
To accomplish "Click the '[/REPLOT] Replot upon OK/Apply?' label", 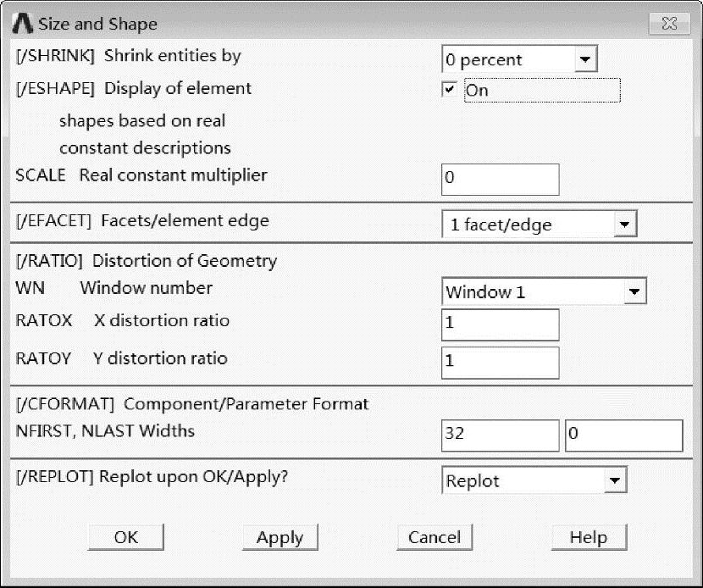I will coord(152,477).
